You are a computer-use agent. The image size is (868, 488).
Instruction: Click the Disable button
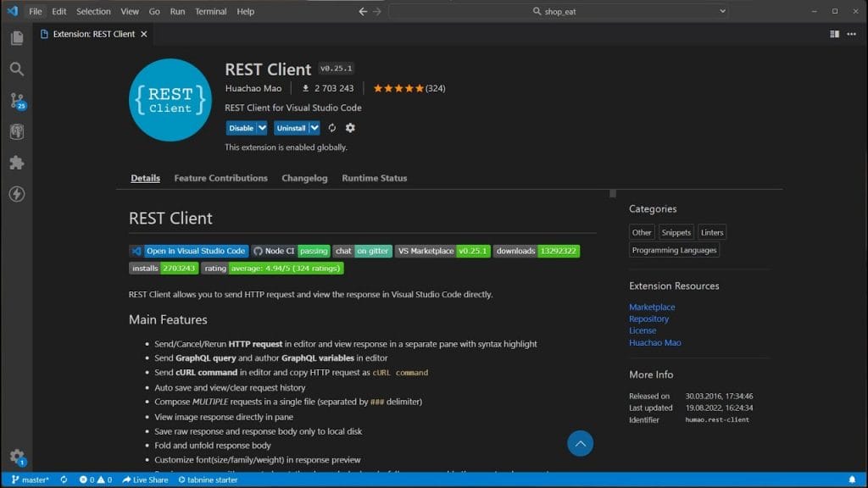tap(242, 128)
